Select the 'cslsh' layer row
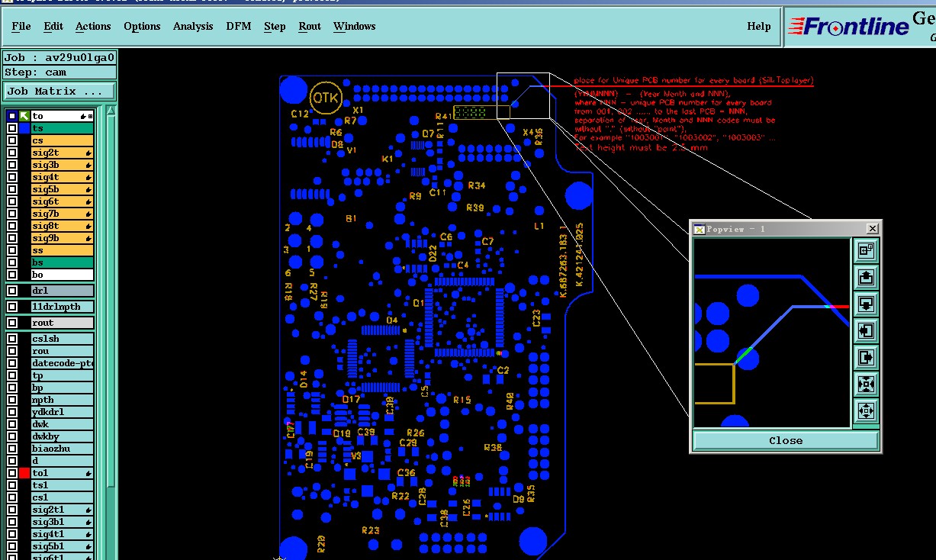The width and height of the screenshot is (936, 560). click(x=63, y=339)
